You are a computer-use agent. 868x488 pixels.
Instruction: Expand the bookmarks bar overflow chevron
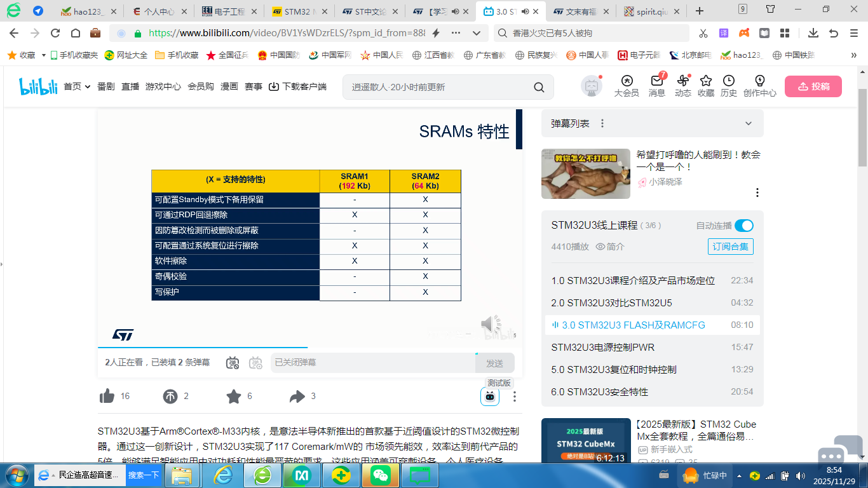(x=854, y=55)
